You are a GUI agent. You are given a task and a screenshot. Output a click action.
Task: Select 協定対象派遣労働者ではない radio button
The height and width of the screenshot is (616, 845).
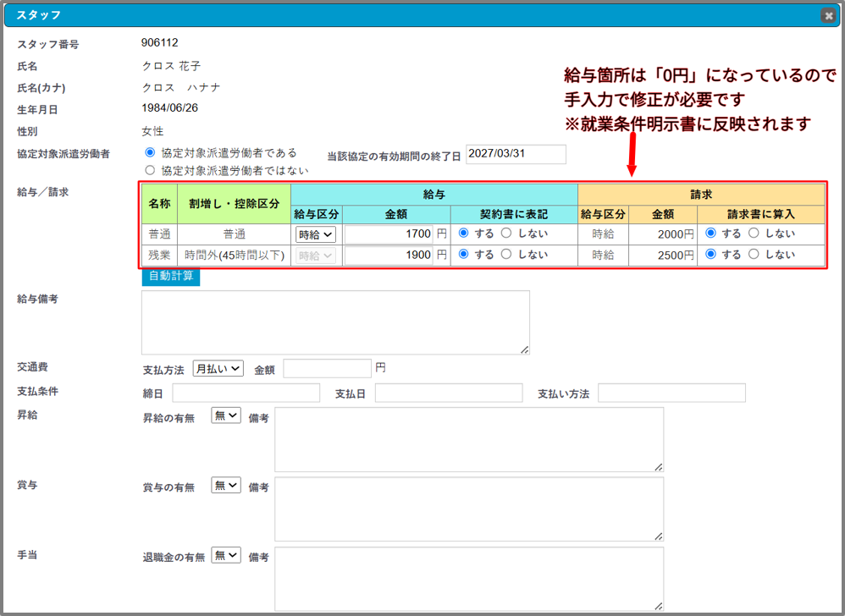tap(150, 171)
